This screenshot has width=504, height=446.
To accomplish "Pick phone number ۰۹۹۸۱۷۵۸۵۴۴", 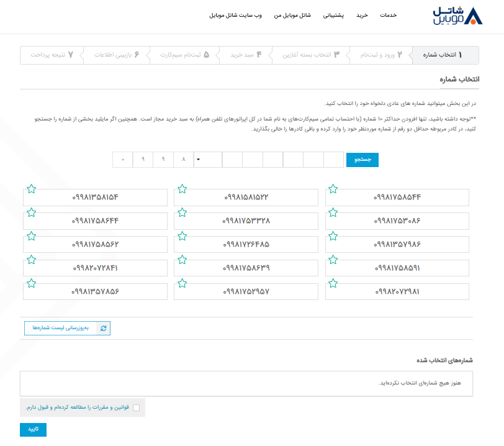I will coord(397,198).
